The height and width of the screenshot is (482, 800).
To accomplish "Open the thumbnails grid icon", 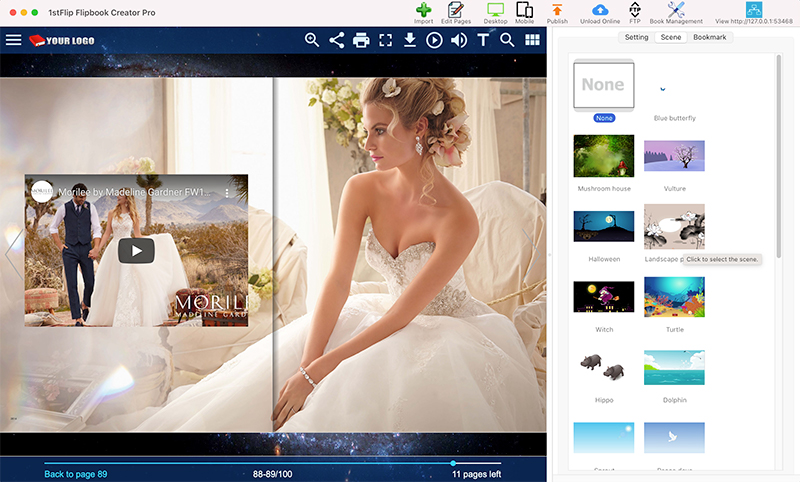I will coord(532,40).
